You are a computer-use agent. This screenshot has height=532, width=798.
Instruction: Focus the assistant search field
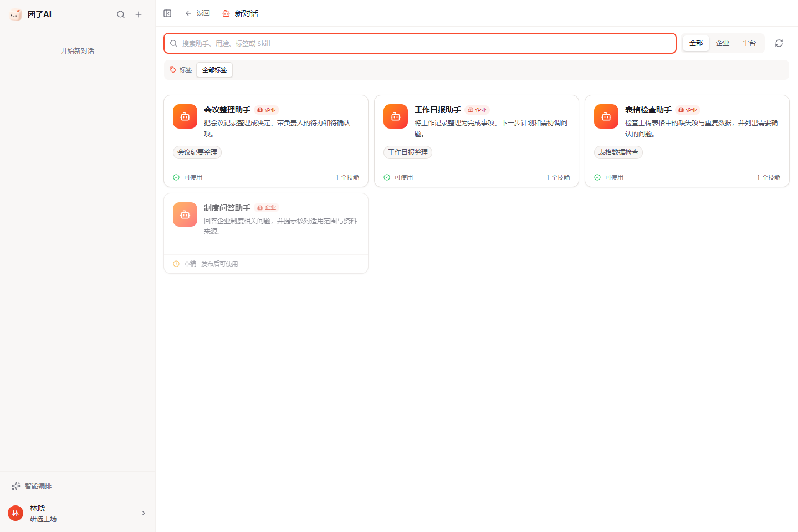pyautogui.click(x=420, y=43)
